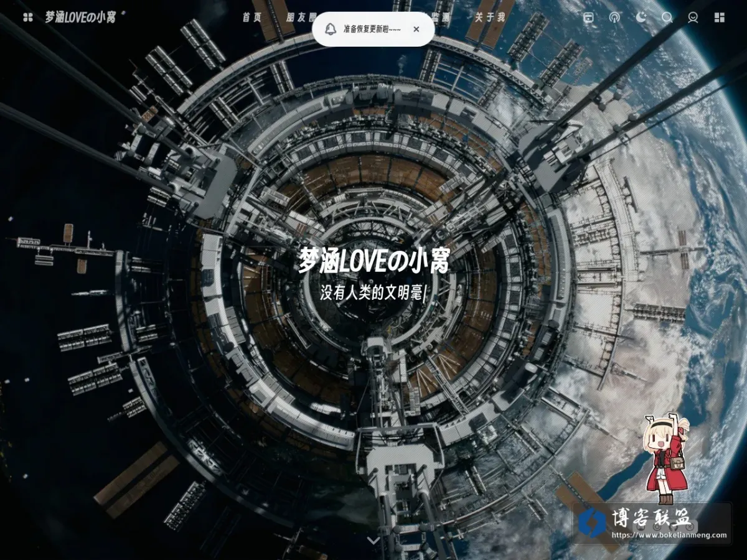Click the chibi girl mascot in the red coat

[666, 460]
